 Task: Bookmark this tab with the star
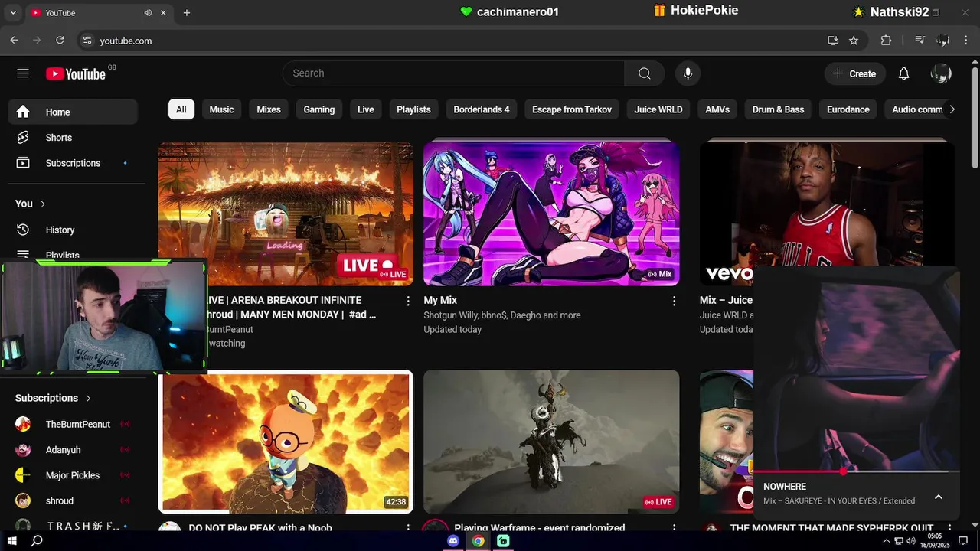pos(854,41)
